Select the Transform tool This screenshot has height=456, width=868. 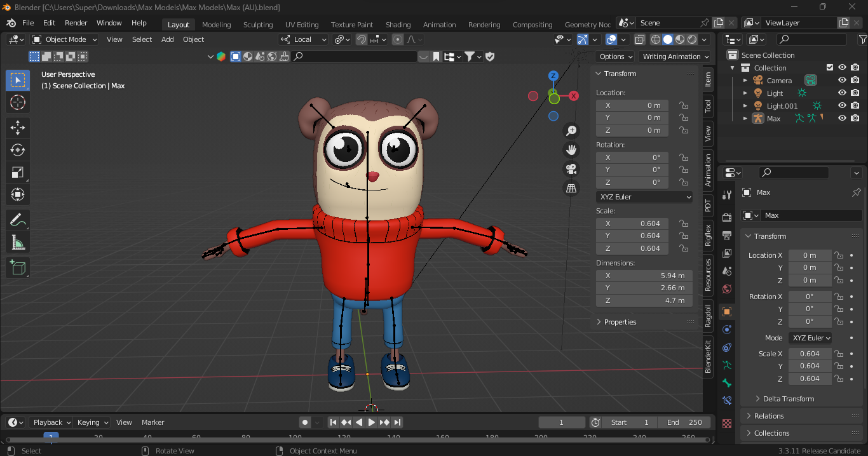[x=18, y=194]
